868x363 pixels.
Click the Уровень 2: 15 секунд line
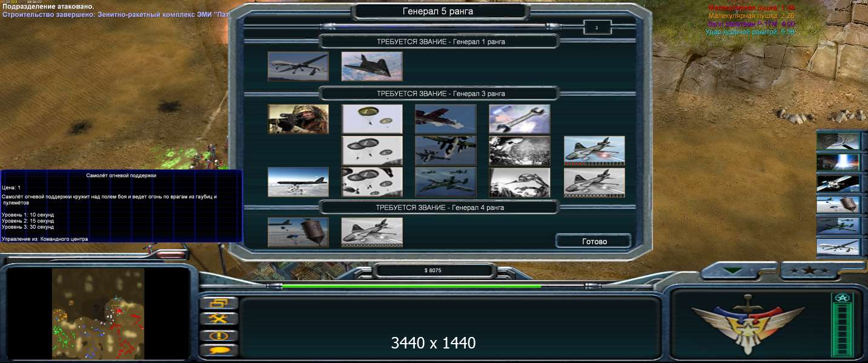pyautogui.click(x=28, y=221)
